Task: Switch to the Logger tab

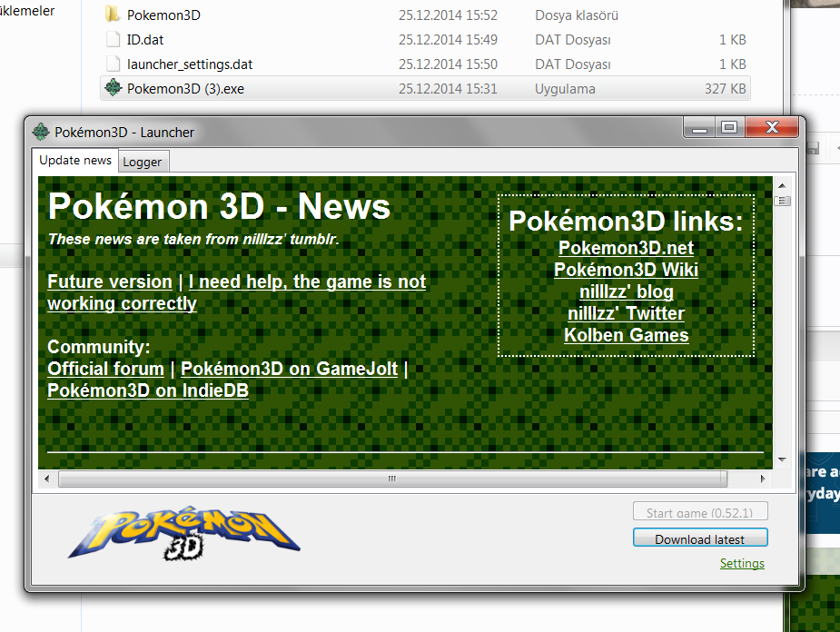Action: tap(143, 162)
